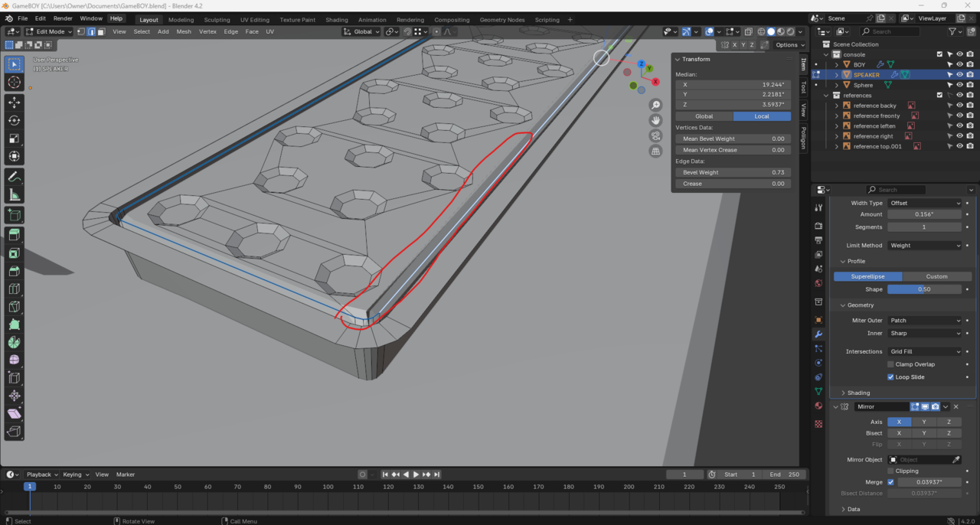Click the Zoom view magnifier gizmo

[x=655, y=105]
